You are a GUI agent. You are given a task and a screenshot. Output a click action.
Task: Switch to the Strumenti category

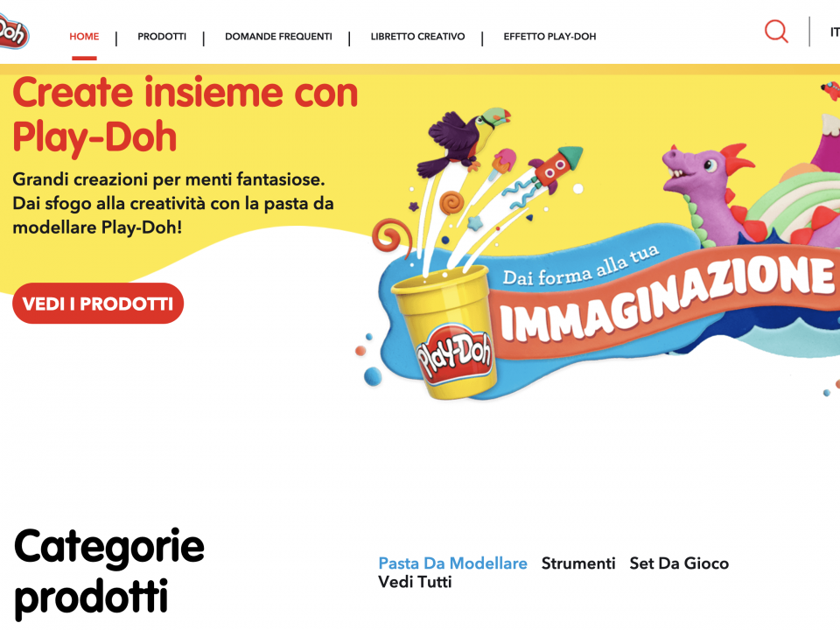(x=578, y=563)
